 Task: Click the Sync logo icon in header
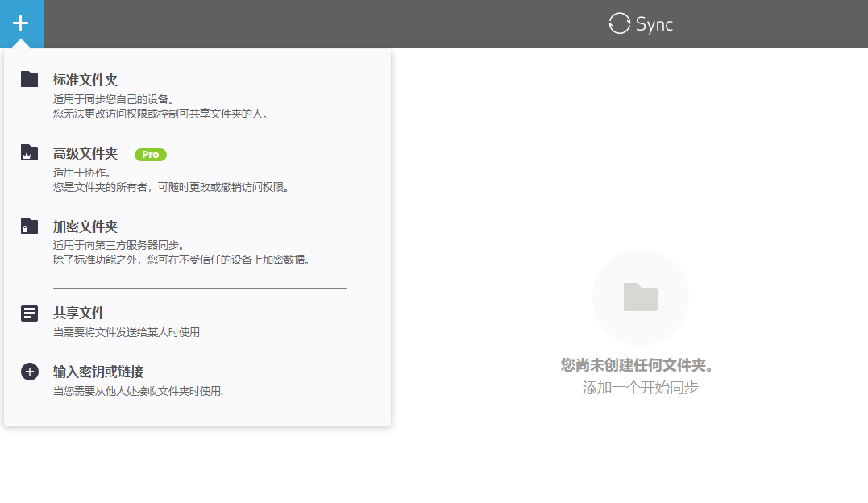pos(620,23)
